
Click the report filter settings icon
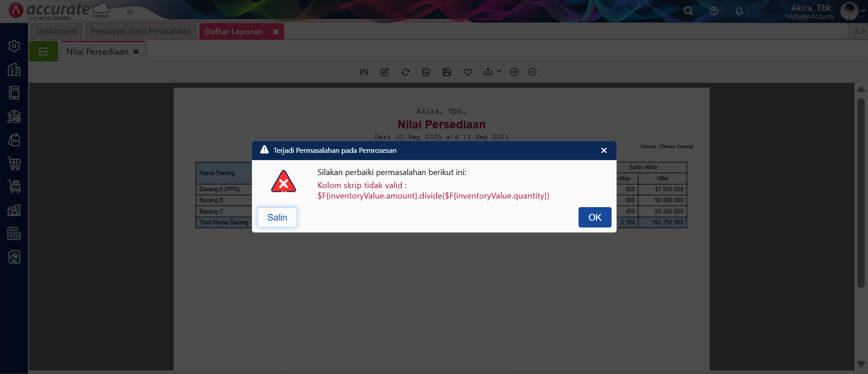pos(364,72)
